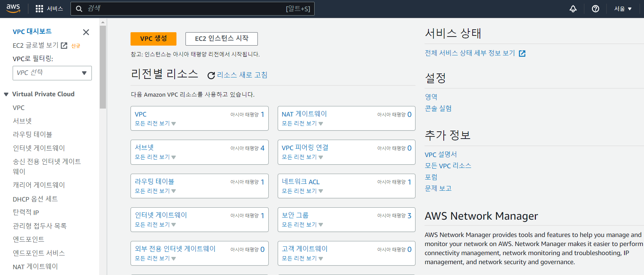Screen dimensions: 644x275
Task: Click 리소스 새로 고침 link text
Action: [242, 75]
